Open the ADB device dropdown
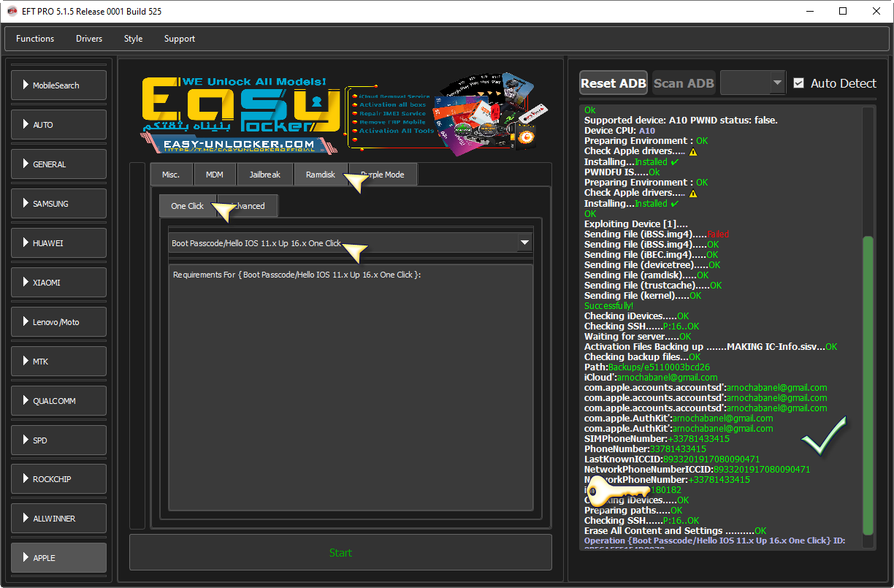This screenshot has width=894, height=588. pyautogui.click(x=752, y=83)
